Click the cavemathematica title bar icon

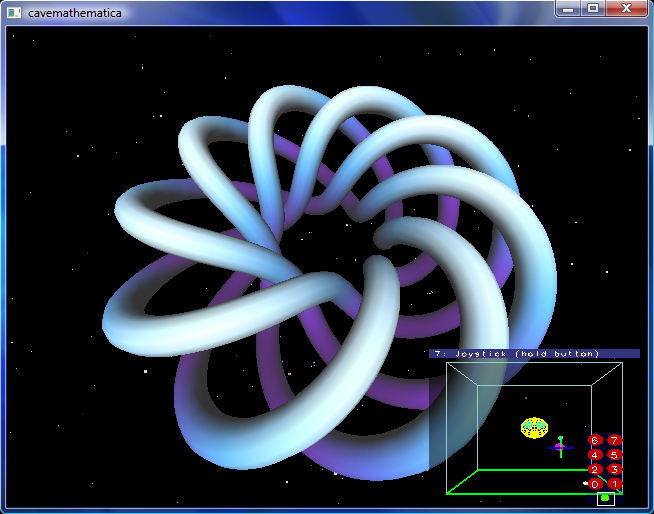[x=14, y=12]
